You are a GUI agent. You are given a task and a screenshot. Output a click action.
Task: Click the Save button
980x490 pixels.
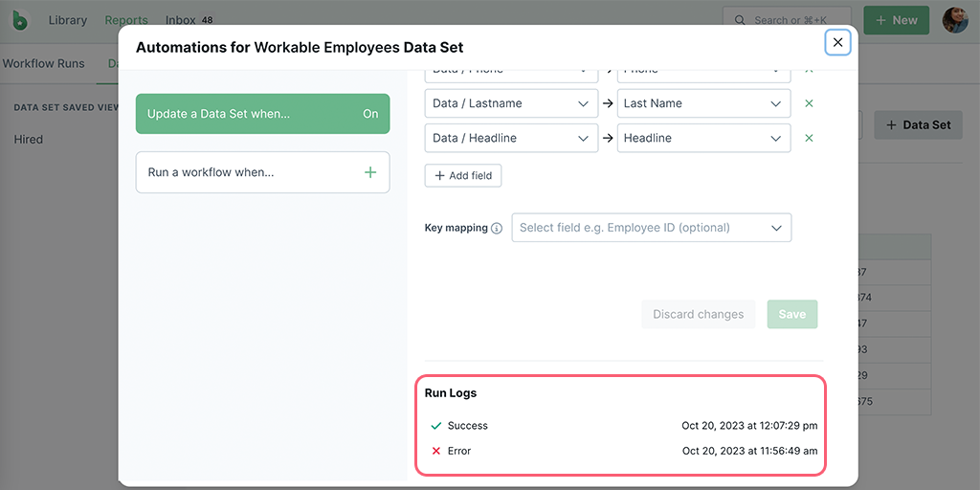click(x=791, y=314)
